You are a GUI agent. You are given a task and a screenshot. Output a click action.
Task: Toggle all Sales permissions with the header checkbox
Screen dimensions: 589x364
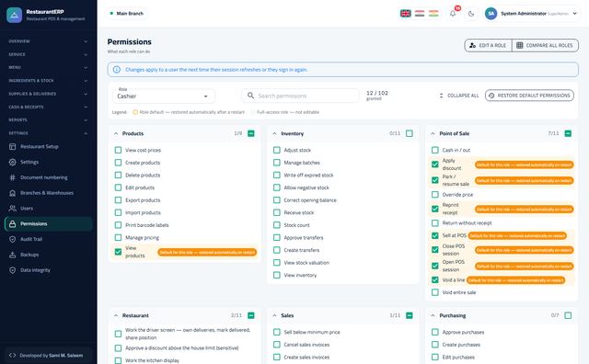[410, 315]
